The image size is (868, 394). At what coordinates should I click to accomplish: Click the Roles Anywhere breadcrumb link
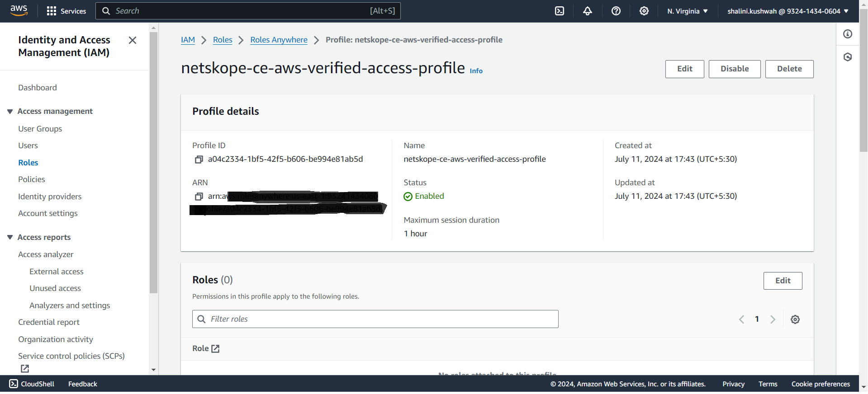[279, 40]
